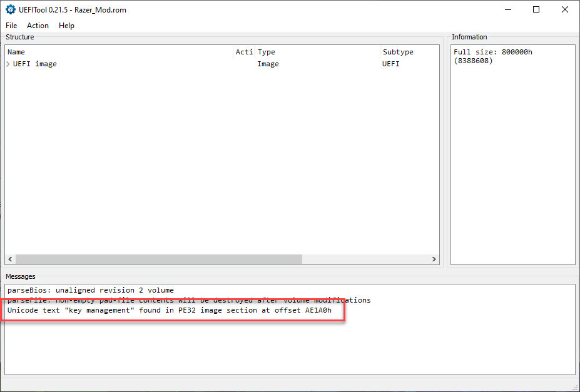Click the Acti column header
Screen dimensions: 580x392
[x=244, y=52]
